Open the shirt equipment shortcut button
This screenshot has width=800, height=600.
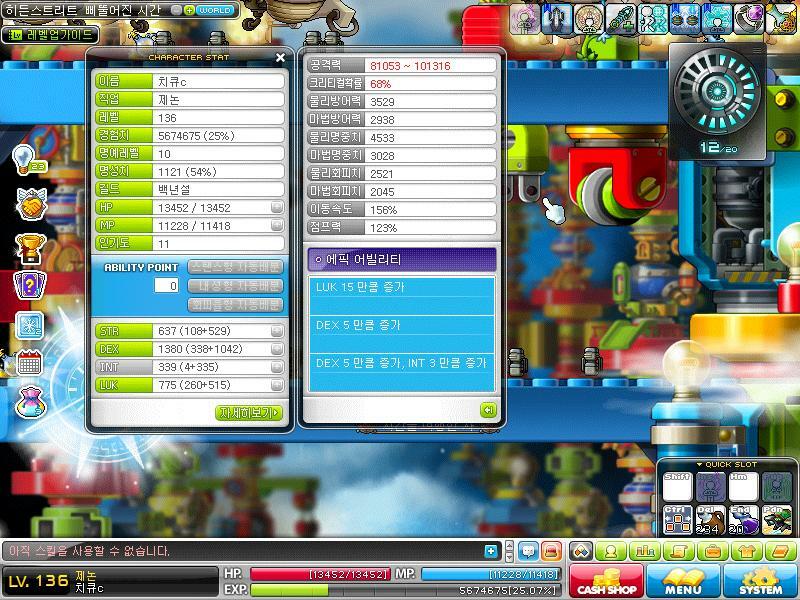[746, 551]
